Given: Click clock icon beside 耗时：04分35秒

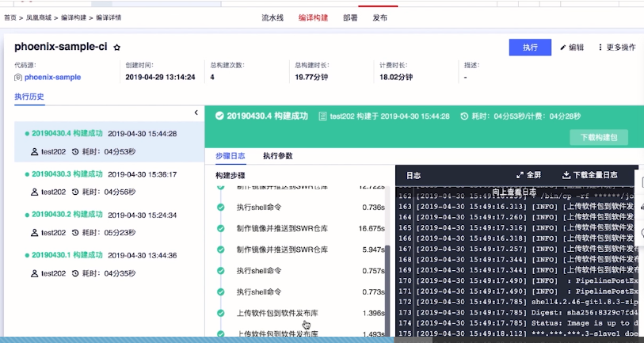Looking at the screenshot, I should click(75, 273).
